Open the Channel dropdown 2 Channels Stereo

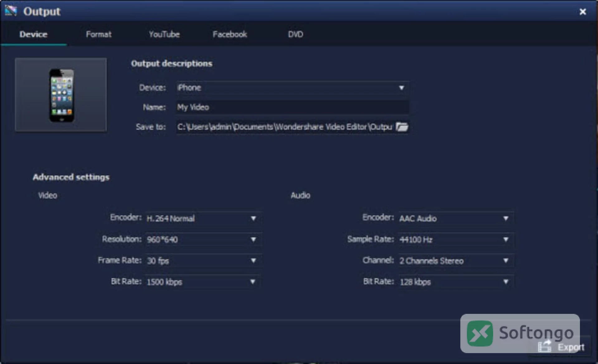coord(456,261)
